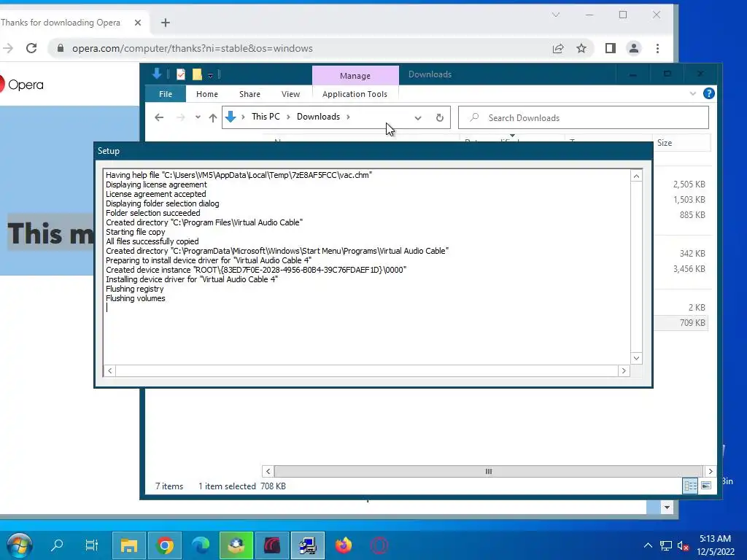
Task: Bookmark this page with the star icon
Action: coord(581,48)
